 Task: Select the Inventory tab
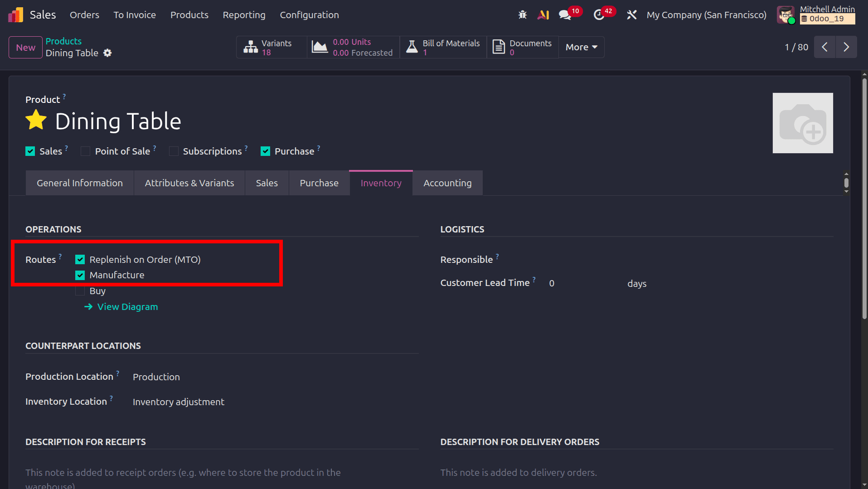pyautogui.click(x=381, y=183)
